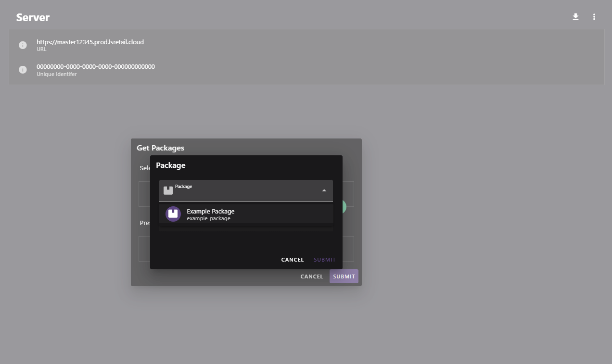Image resolution: width=612 pixels, height=364 pixels.
Task: Click inside the Package combo box field
Action: tap(246, 190)
